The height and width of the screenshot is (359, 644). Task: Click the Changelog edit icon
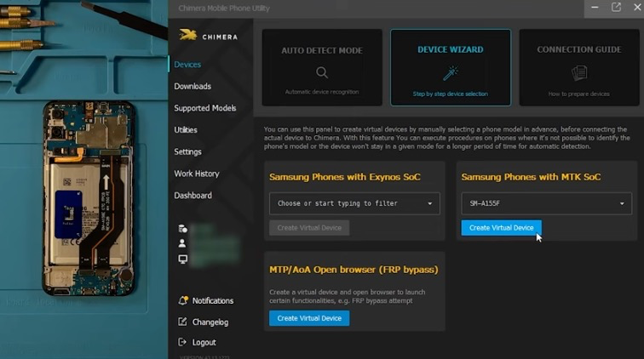[x=183, y=322]
